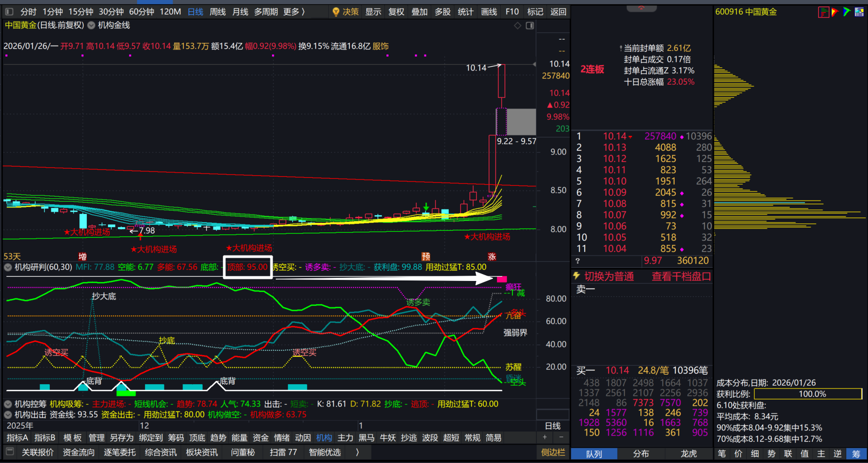Select the 机构 indicator group
This screenshot has height=463, width=868.
point(324,438)
